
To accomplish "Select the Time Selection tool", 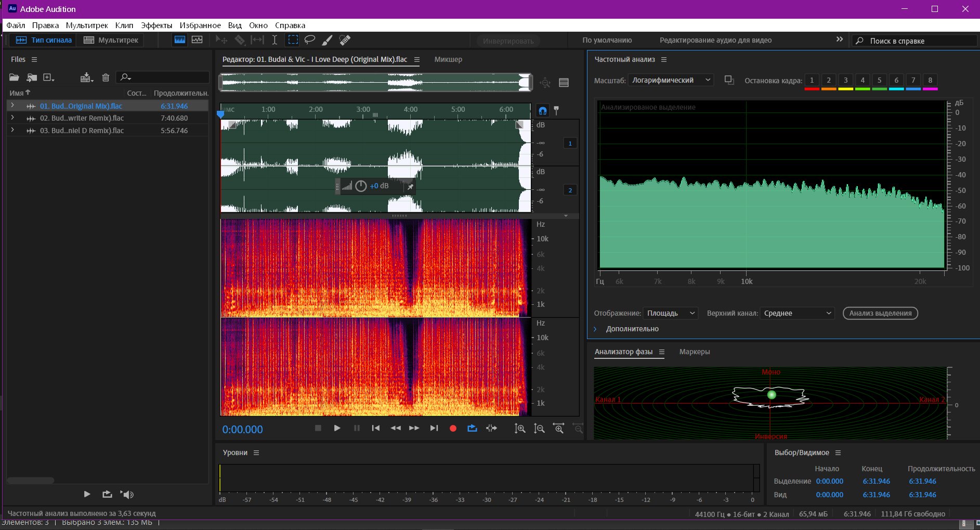I will click(275, 40).
